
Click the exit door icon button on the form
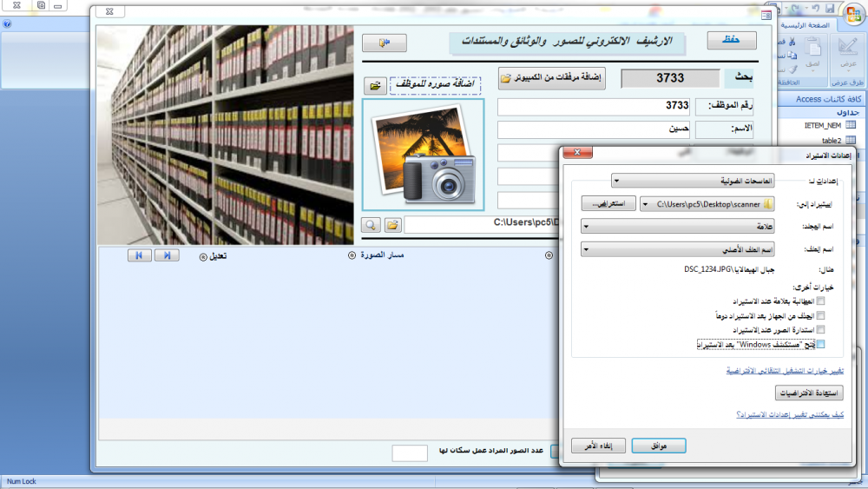click(x=385, y=43)
